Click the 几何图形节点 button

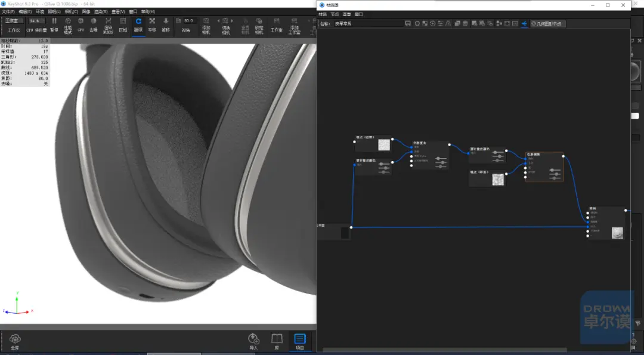click(x=546, y=23)
